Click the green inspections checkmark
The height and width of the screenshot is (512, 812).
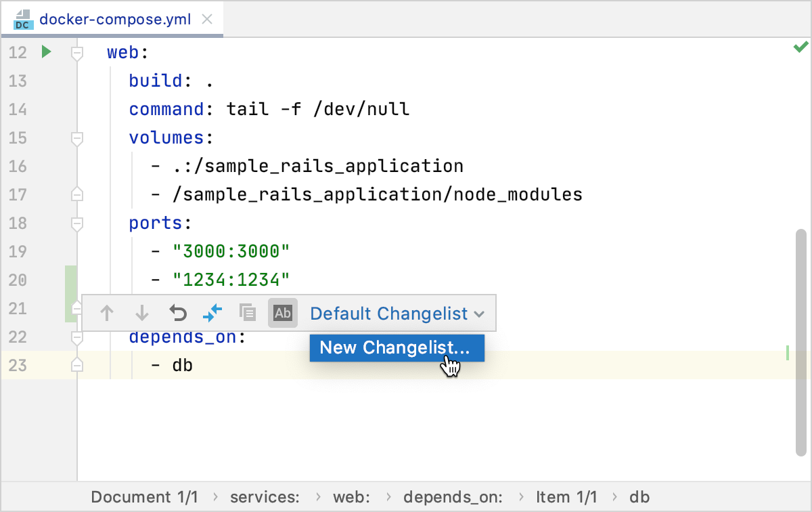(800, 47)
